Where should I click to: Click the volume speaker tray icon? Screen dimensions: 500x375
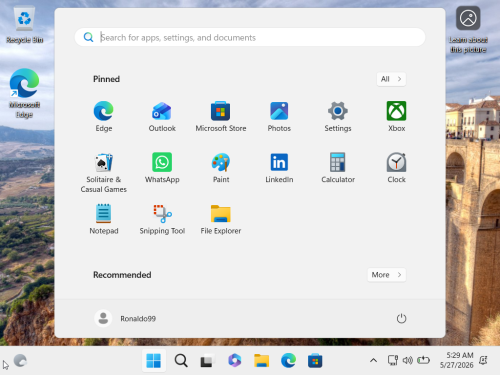(x=408, y=360)
